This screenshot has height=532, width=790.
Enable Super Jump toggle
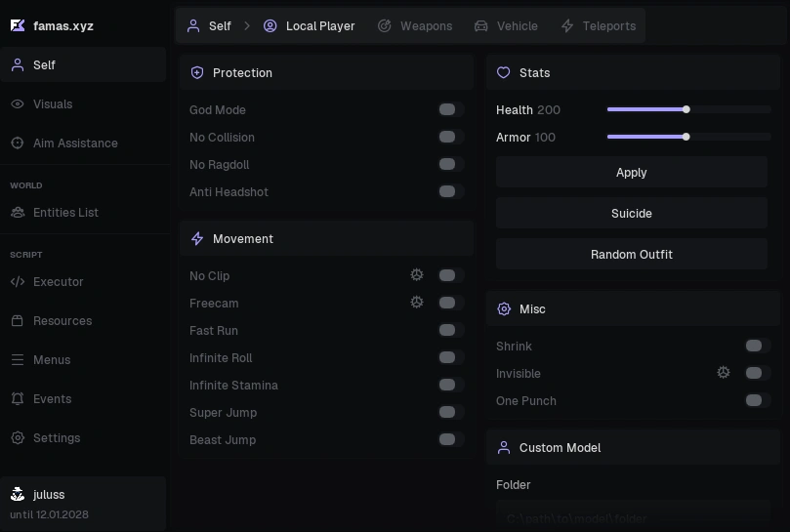451,412
